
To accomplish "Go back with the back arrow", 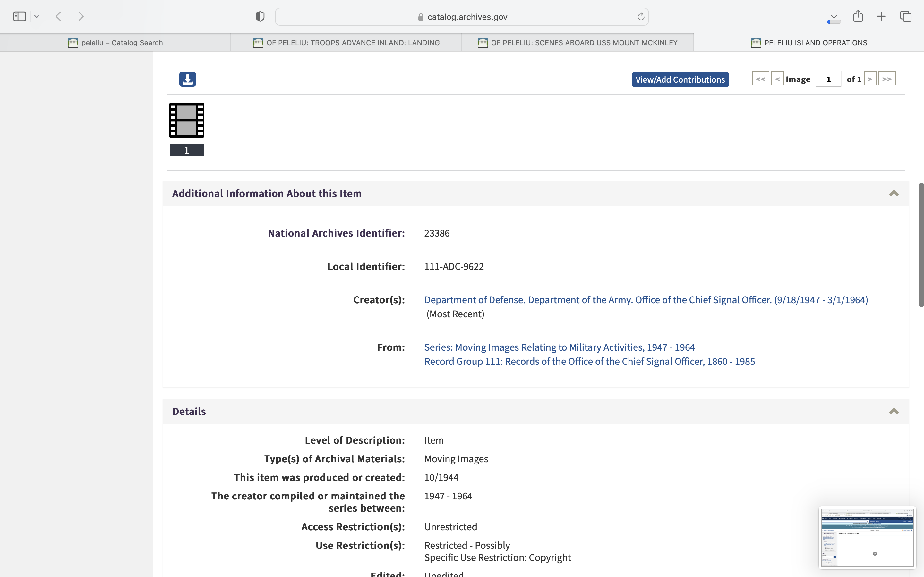I will [58, 16].
